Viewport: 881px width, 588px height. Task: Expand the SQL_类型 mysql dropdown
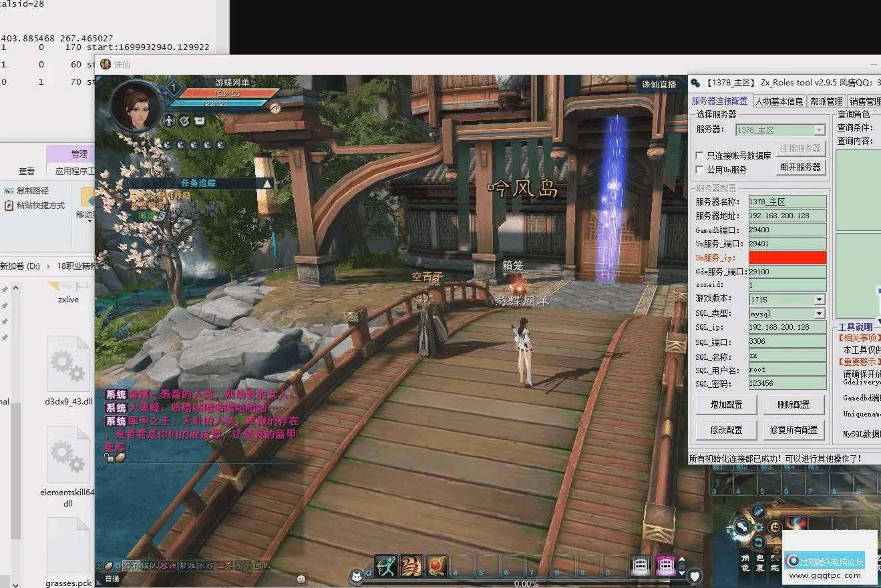point(819,314)
